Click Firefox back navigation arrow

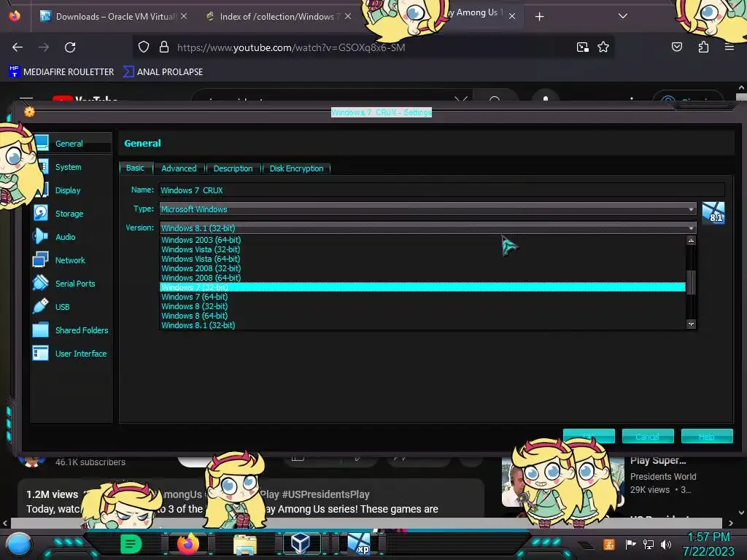pyautogui.click(x=18, y=47)
